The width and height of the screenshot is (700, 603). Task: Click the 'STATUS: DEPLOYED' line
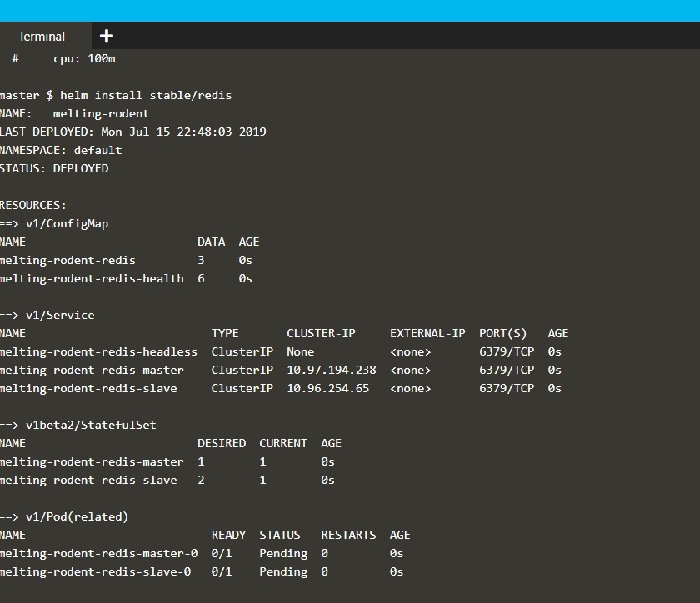pyautogui.click(x=54, y=168)
